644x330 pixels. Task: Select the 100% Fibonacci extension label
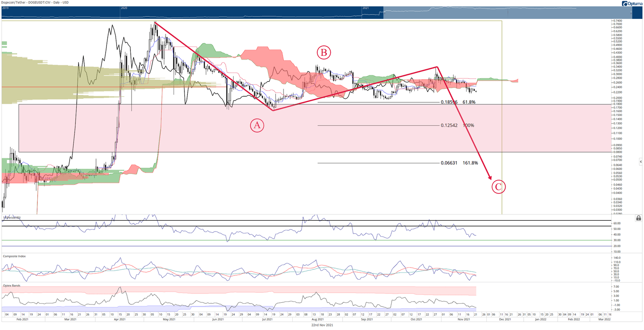(x=468, y=126)
